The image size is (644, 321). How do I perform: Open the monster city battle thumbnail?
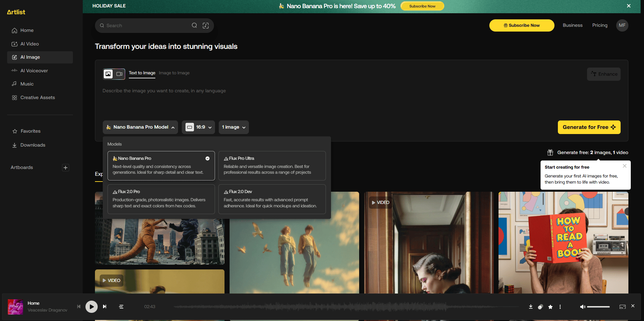pos(160,242)
